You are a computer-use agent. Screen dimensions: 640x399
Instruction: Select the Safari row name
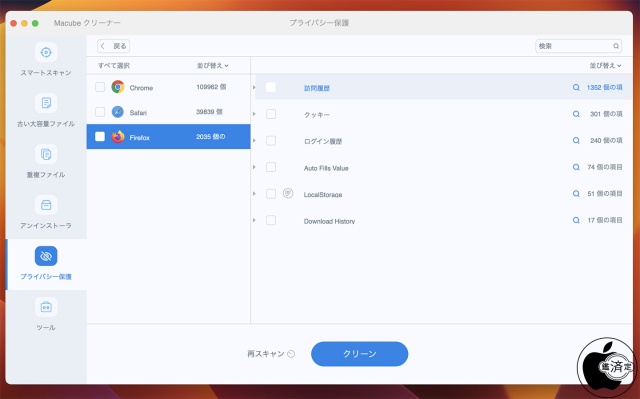(x=138, y=113)
